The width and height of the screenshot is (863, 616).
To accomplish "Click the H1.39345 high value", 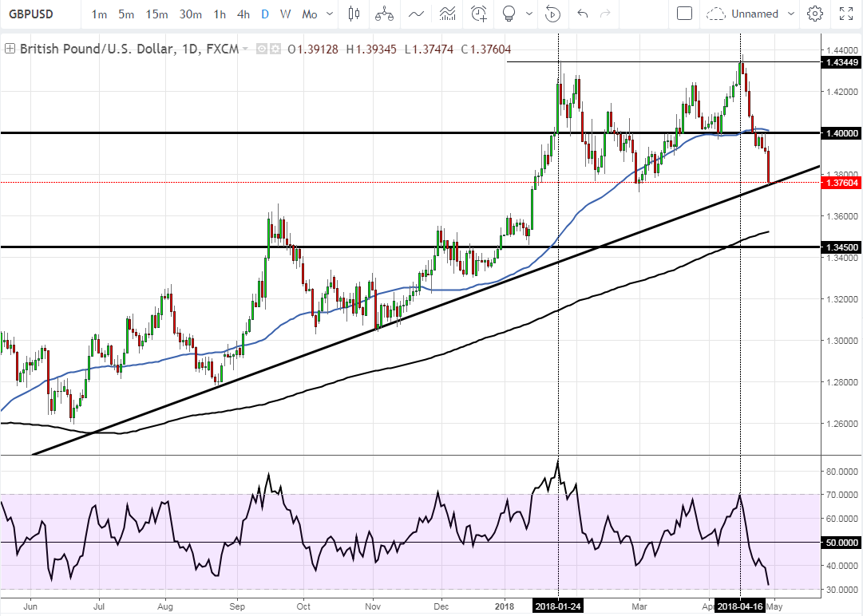I will click(371, 49).
